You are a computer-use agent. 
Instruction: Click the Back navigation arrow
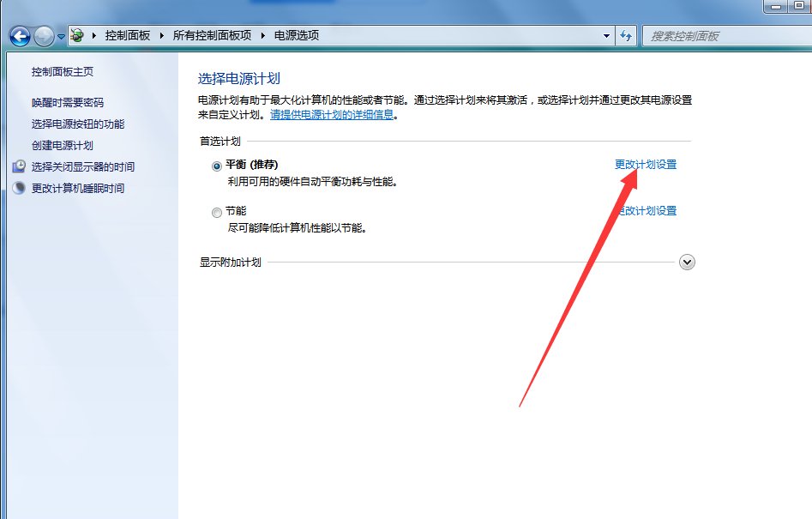click(x=19, y=35)
